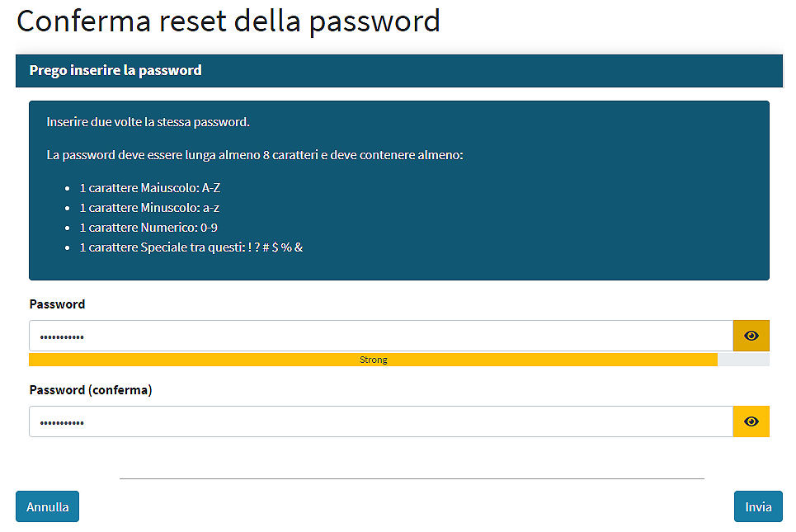
Task: Submit the form with the Invia button
Action: pyautogui.click(x=758, y=506)
